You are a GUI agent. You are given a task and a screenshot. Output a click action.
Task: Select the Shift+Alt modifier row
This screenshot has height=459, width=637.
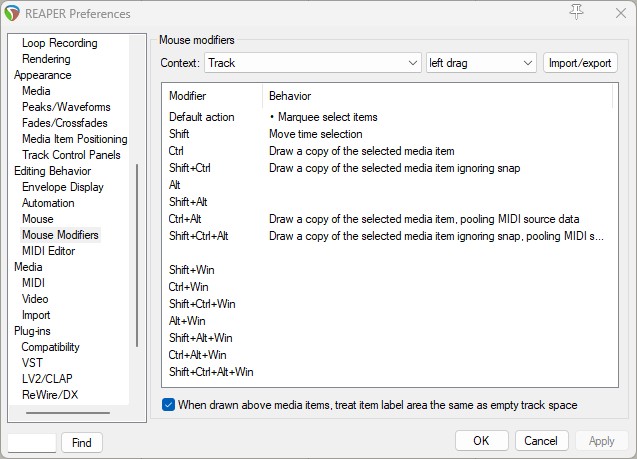[389, 202]
